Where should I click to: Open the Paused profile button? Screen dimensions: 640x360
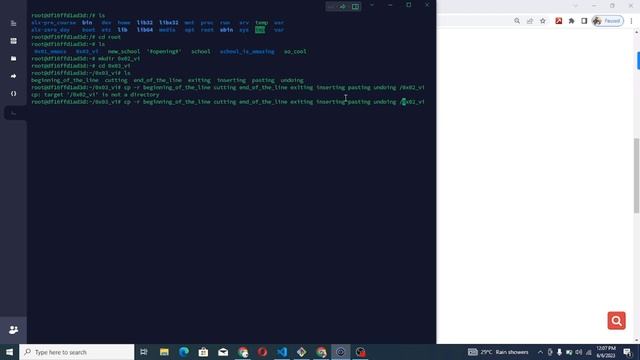point(607,21)
